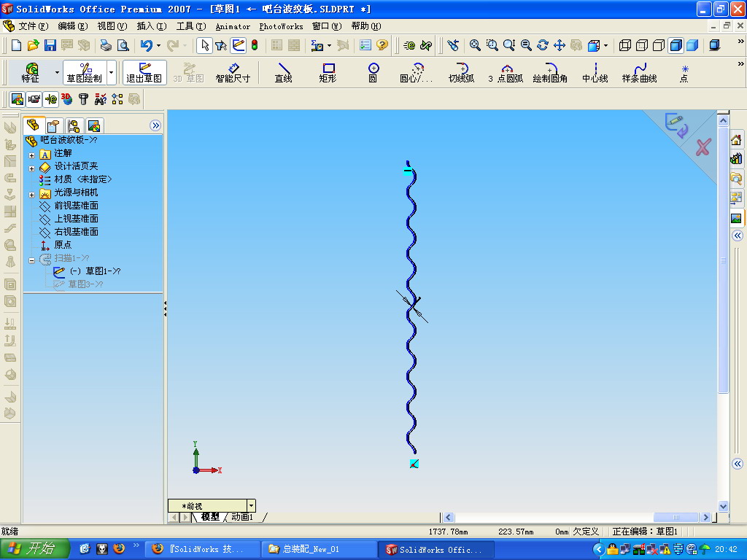
Task: Save the part with the floppy icon
Action: [50, 45]
